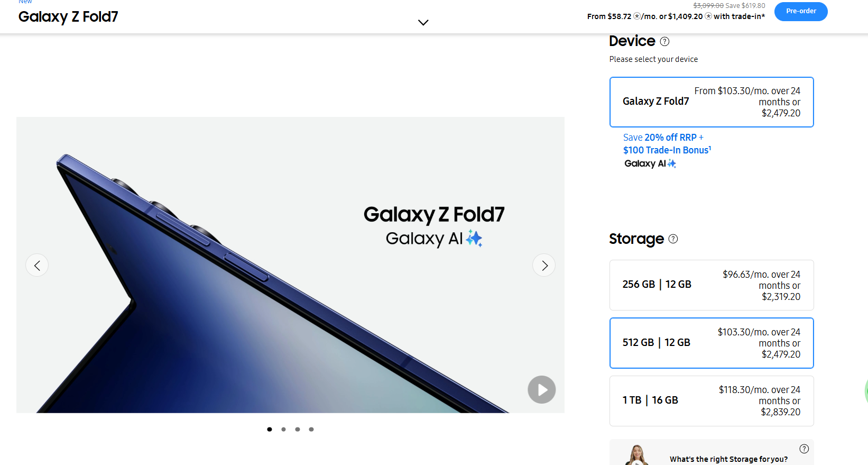868x465 pixels.
Task: Jump to the second carousel dot
Action: [x=284, y=429]
